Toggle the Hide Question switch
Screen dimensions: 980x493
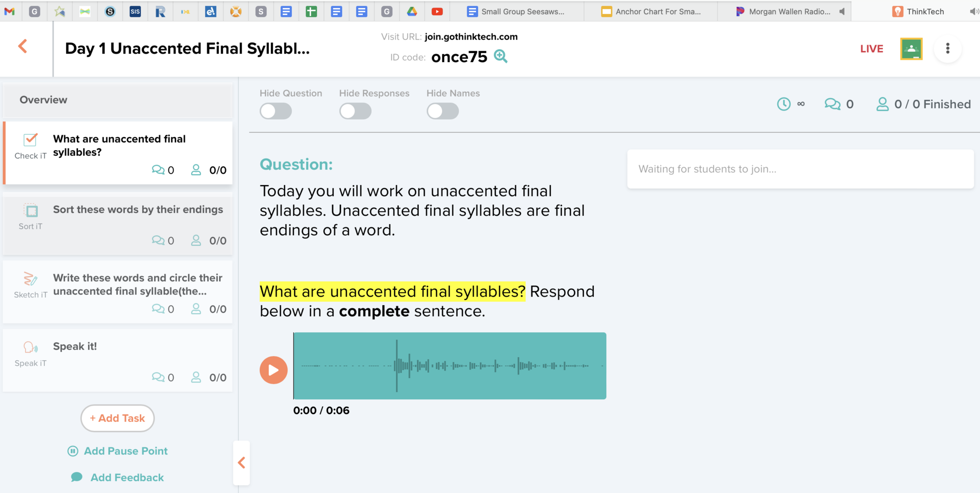pos(276,111)
